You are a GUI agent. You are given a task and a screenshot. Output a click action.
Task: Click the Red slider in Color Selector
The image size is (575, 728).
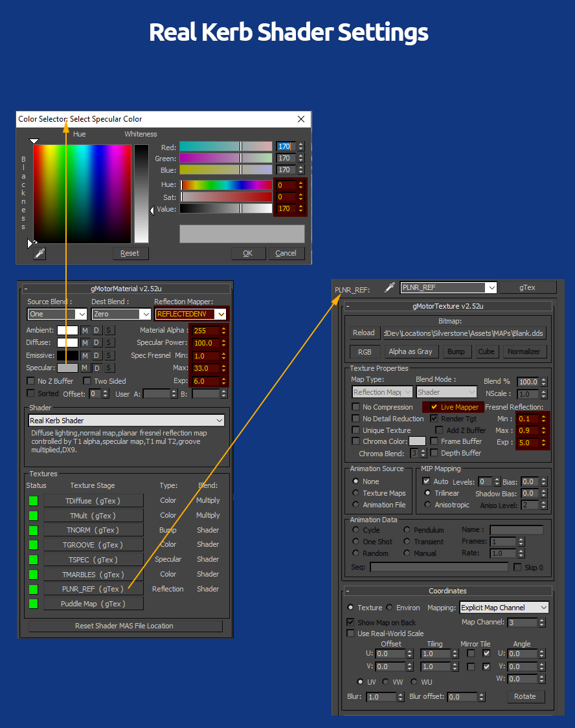(x=226, y=147)
